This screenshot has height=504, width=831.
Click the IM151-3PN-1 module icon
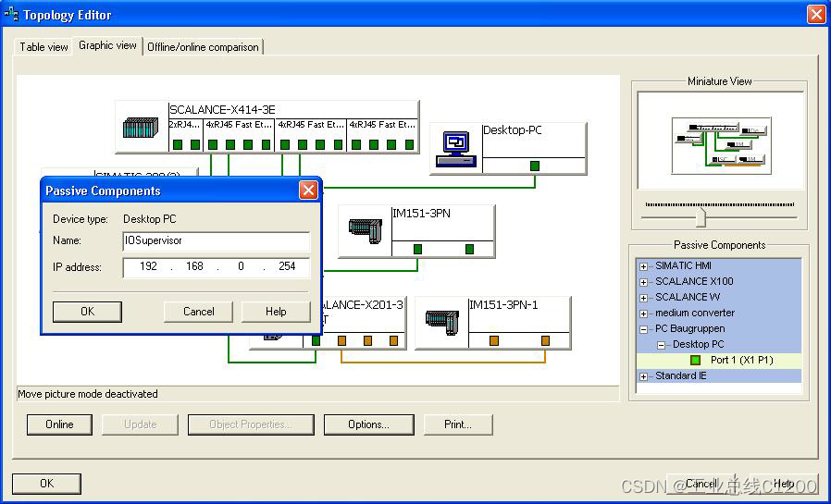coord(442,323)
